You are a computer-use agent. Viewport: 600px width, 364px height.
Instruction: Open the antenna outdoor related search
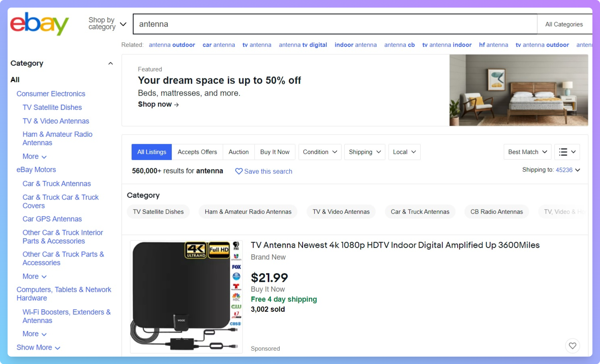172,45
